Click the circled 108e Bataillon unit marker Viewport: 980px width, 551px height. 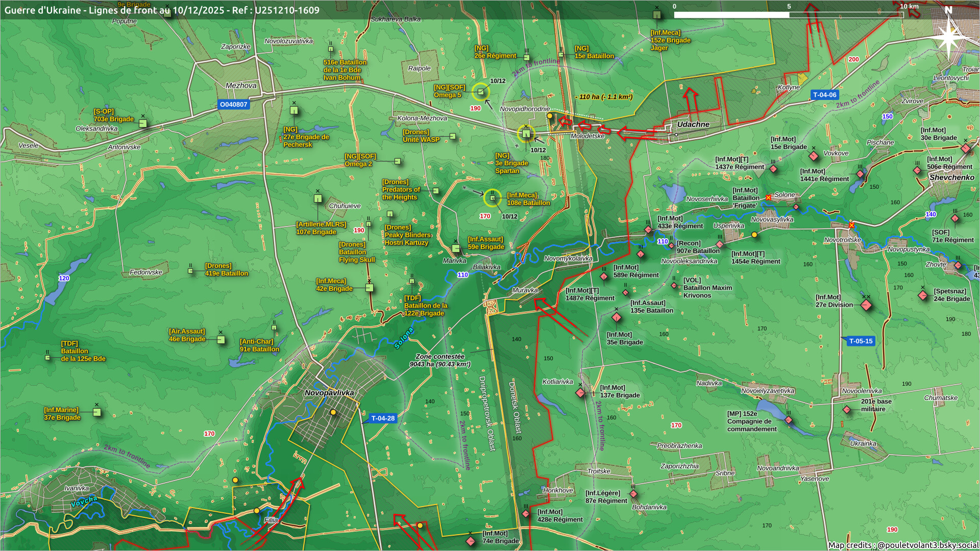493,198
